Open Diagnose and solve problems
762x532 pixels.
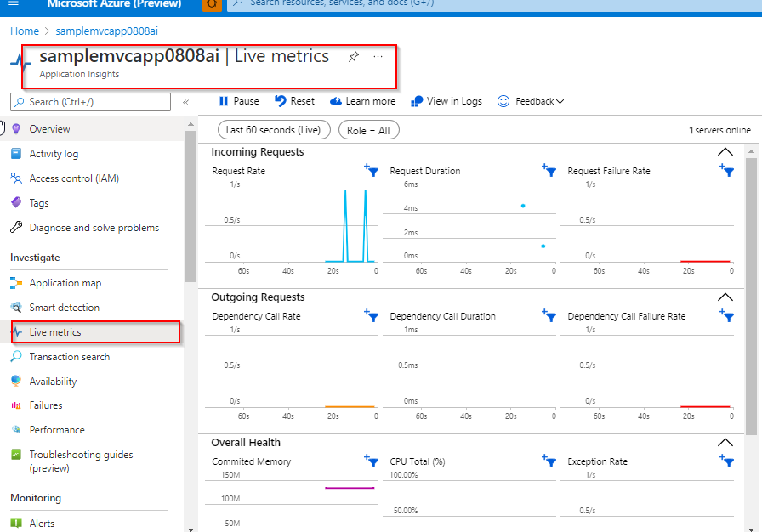[x=93, y=228]
